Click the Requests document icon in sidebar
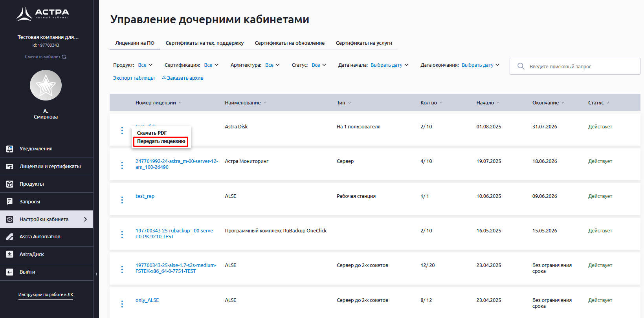The width and height of the screenshot is (644, 318). (x=10, y=201)
